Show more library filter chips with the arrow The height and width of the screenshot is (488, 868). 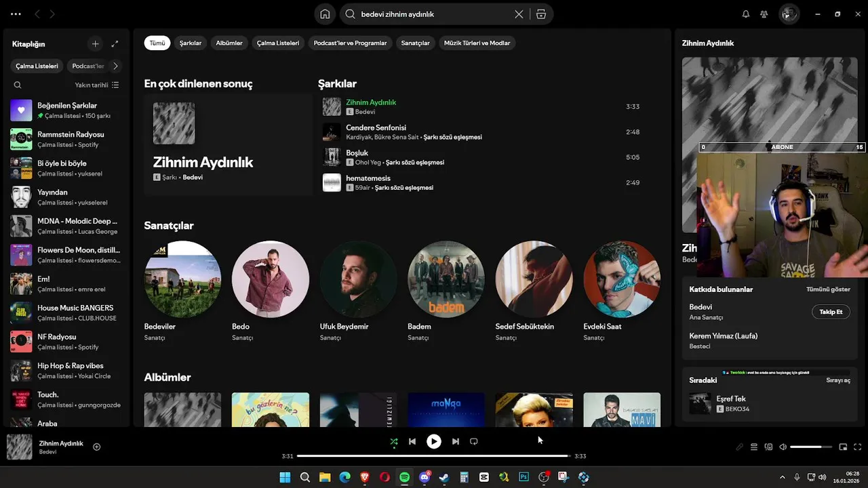[115, 66]
